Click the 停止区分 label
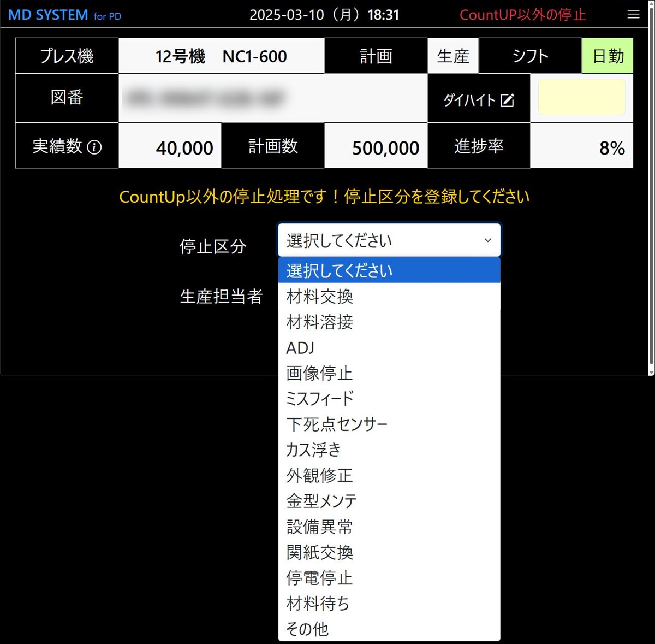Screen dimensions: 655x644 point(213,246)
